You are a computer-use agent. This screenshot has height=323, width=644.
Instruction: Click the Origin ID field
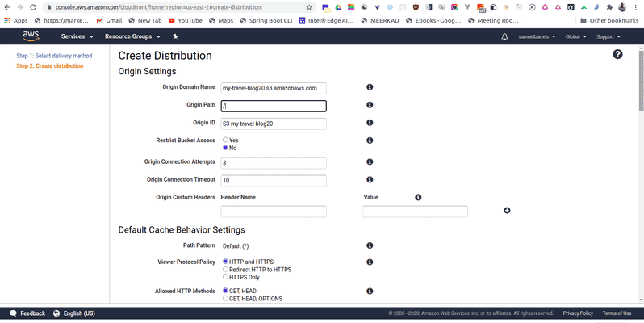coord(274,124)
